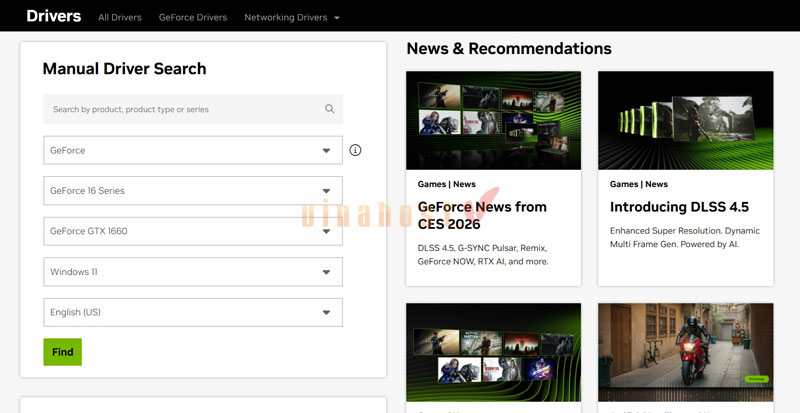The width and height of the screenshot is (800, 413).
Task: Open GeForce News from CES 2026 thumbnail
Action: point(493,120)
